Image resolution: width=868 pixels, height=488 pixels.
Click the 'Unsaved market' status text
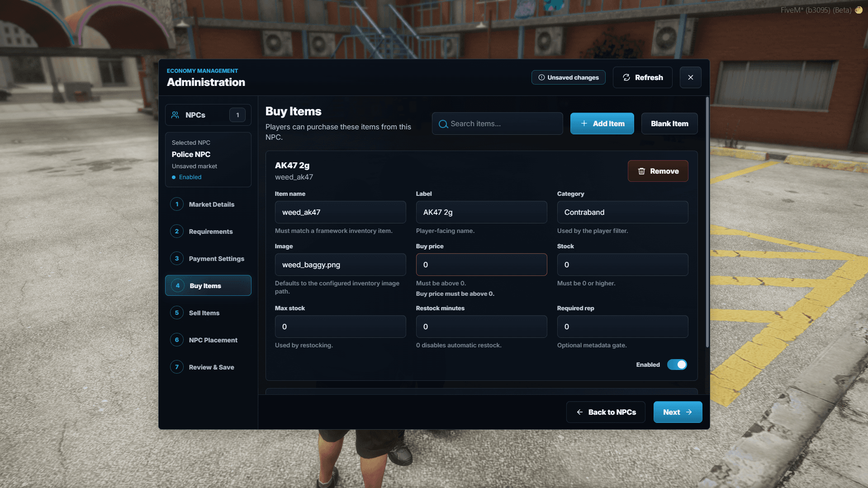point(194,166)
